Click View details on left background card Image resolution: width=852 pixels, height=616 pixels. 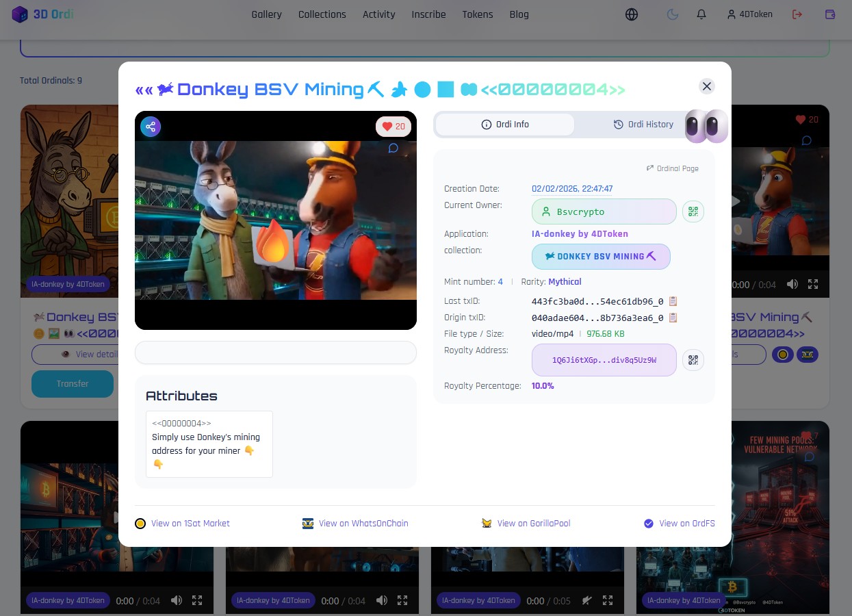pos(75,355)
